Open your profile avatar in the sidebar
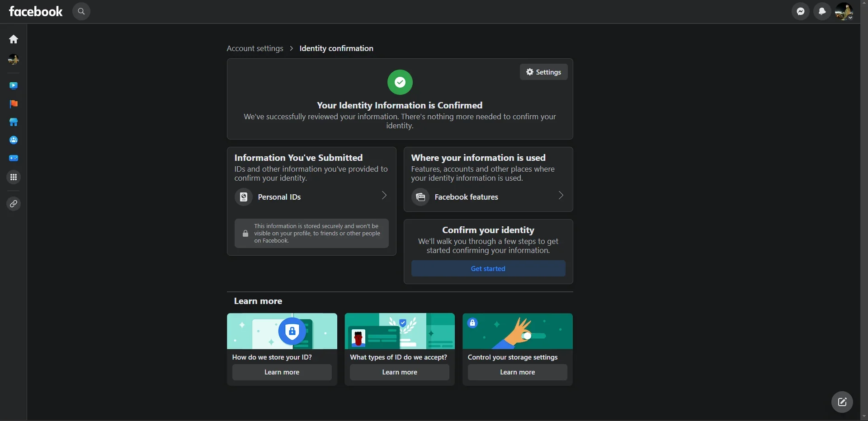868x421 pixels. pyautogui.click(x=14, y=59)
